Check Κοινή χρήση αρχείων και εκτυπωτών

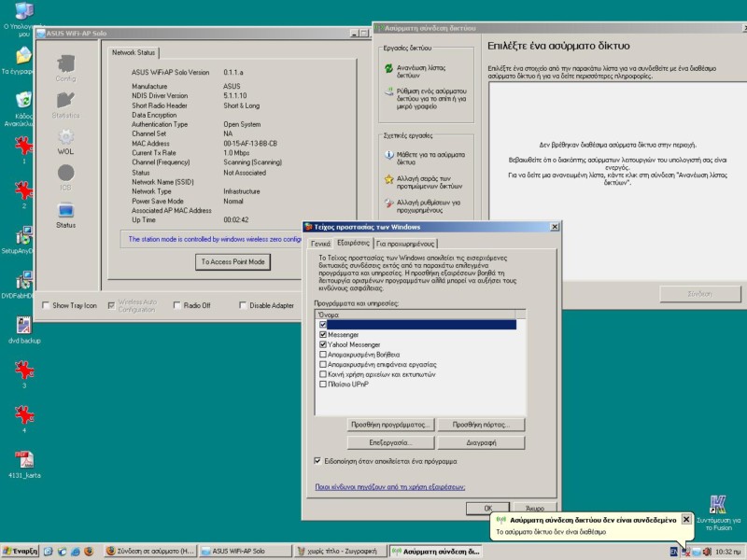[x=323, y=374]
